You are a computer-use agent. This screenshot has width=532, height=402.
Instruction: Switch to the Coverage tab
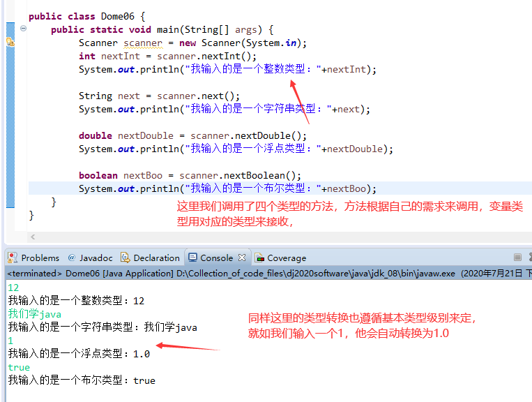pos(280,258)
